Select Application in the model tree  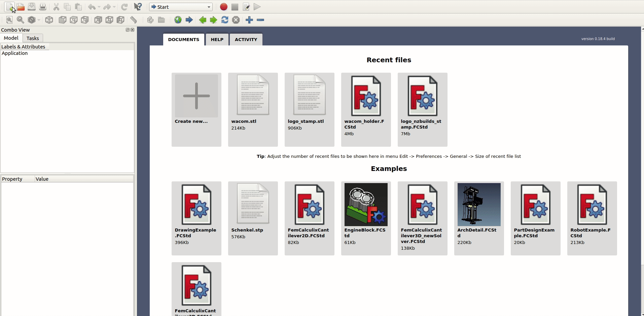[15, 53]
